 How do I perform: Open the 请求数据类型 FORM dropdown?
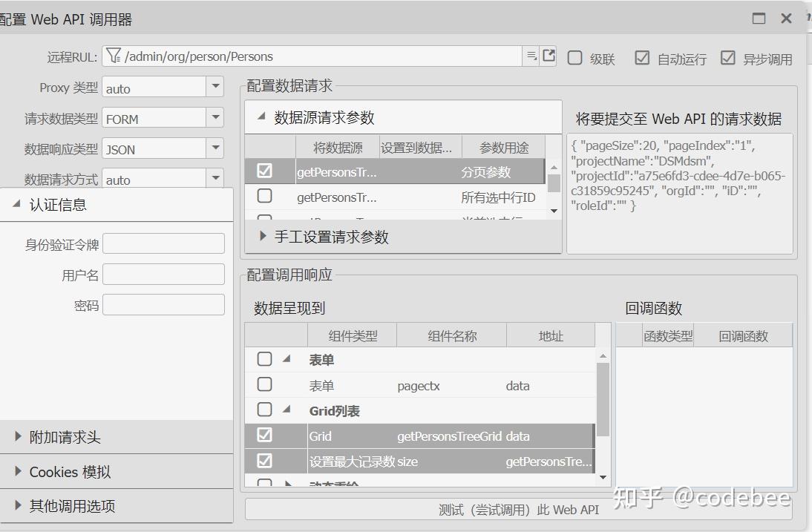(215, 117)
